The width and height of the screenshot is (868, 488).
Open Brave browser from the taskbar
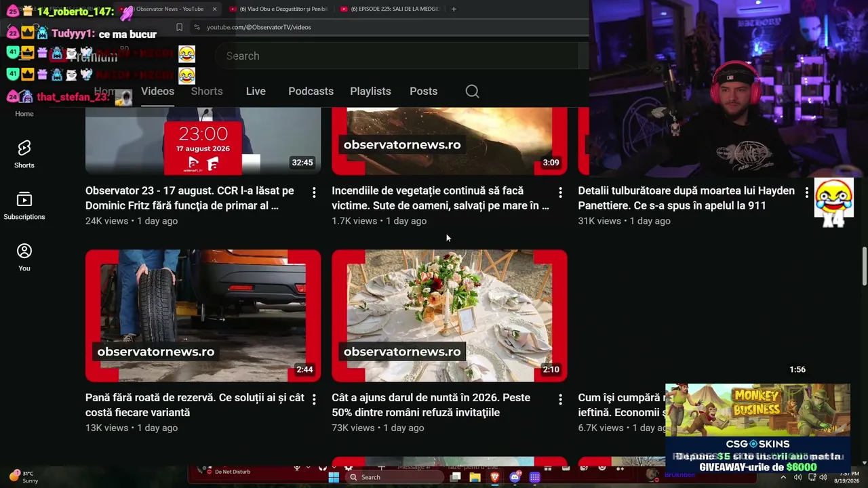click(495, 477)
